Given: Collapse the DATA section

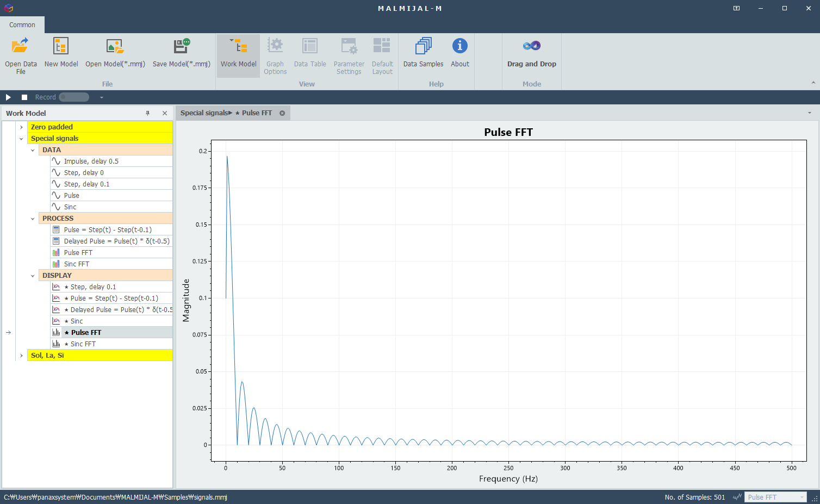Looking at the screenshot, I should click(33, 150).
